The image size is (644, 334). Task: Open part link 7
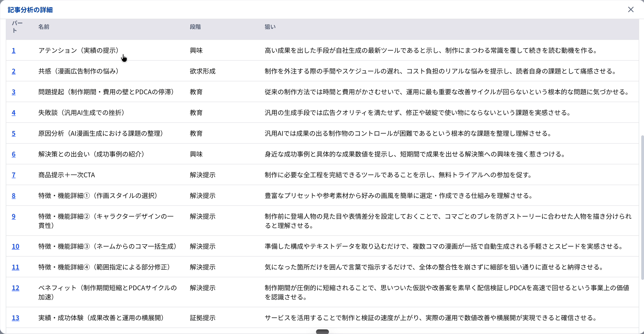[x=14, y=175]
